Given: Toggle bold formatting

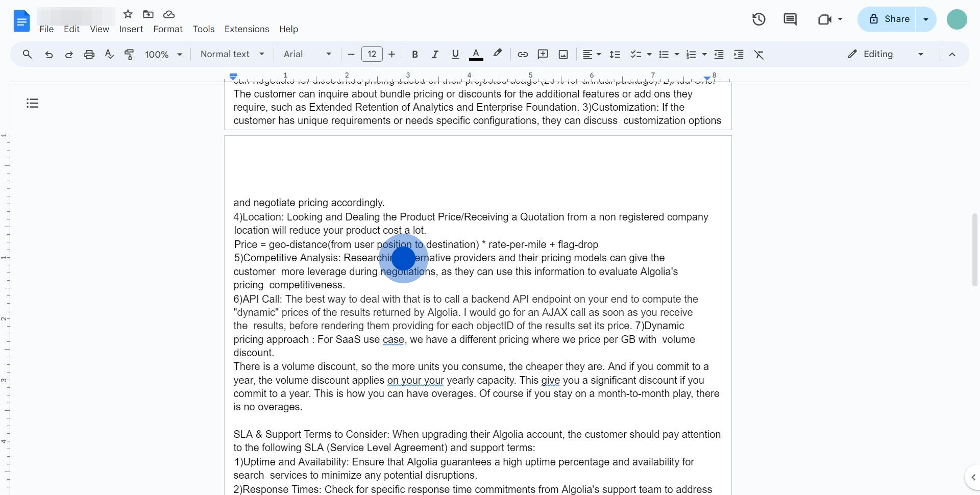Looking at the screenshot, I should click(x=415, y=54).
